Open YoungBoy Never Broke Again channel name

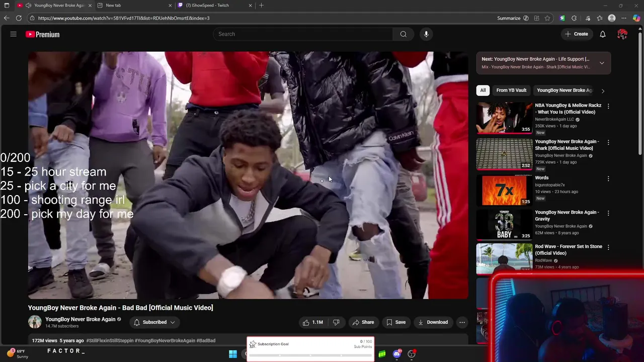(80, 319)
